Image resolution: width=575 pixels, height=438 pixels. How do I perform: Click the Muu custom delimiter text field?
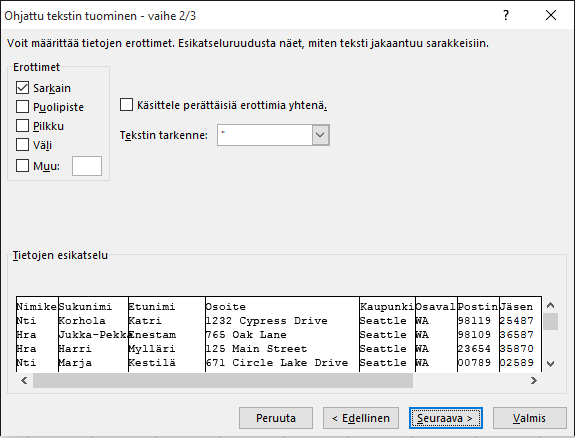[87, 166]
